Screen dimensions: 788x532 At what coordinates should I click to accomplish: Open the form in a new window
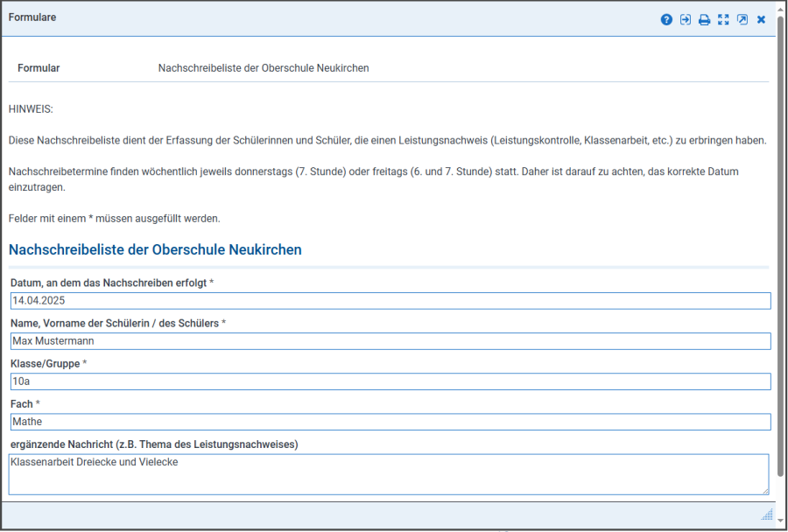(x=742, y=19)
